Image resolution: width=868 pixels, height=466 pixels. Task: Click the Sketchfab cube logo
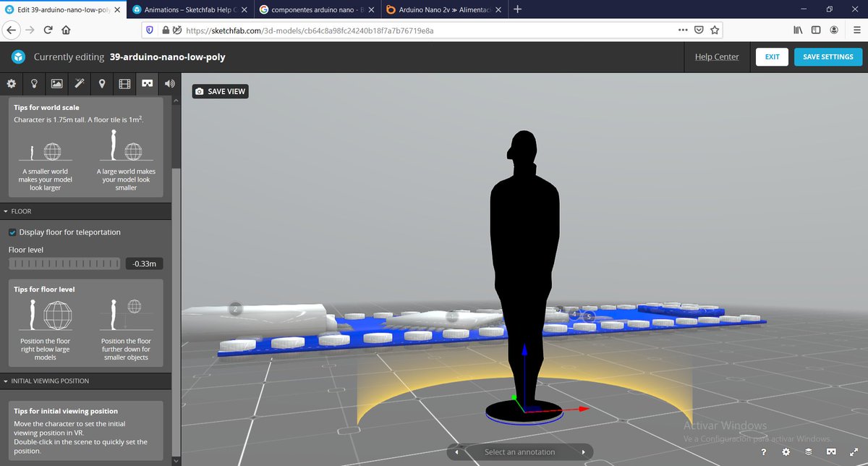coord(20,57)
